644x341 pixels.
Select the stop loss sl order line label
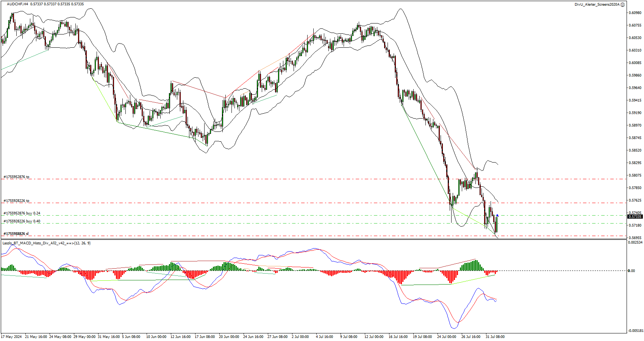(16, 234)
